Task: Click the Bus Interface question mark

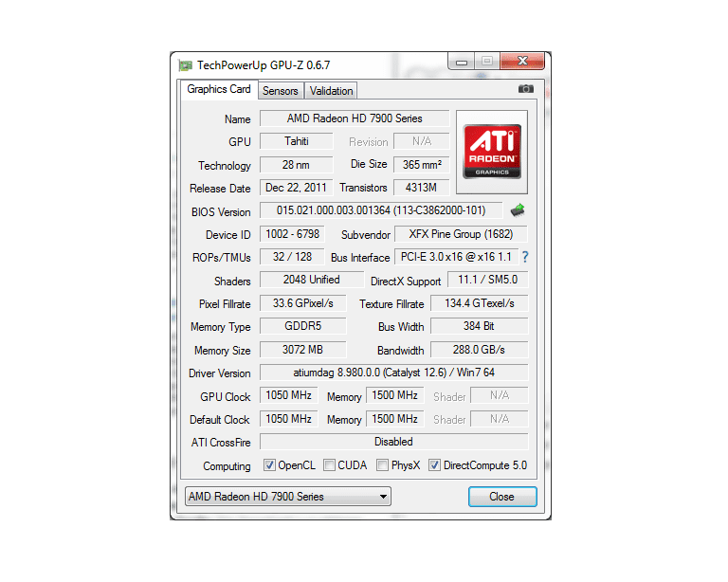Action: tap(525, 257)
